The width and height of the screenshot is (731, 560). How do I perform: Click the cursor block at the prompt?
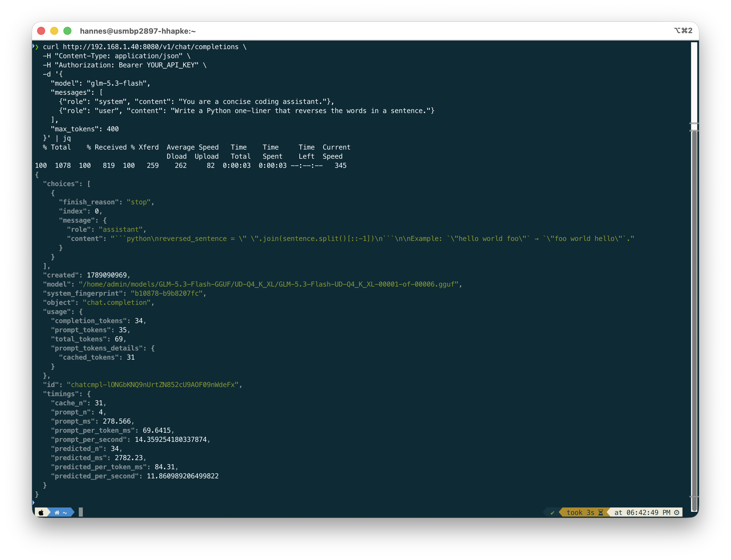(81, 512)
